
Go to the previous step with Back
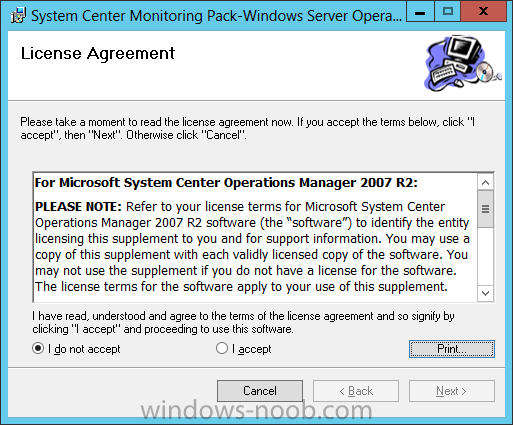[356, 391]
